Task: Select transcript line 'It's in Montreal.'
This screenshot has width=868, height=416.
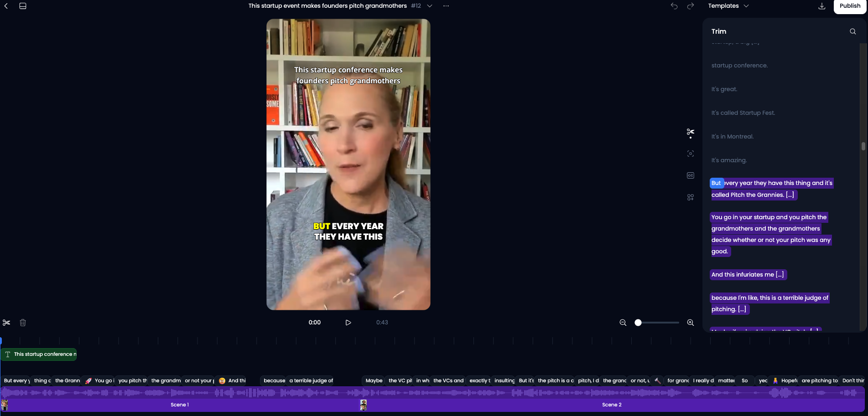Action: [x=733, y=137]
